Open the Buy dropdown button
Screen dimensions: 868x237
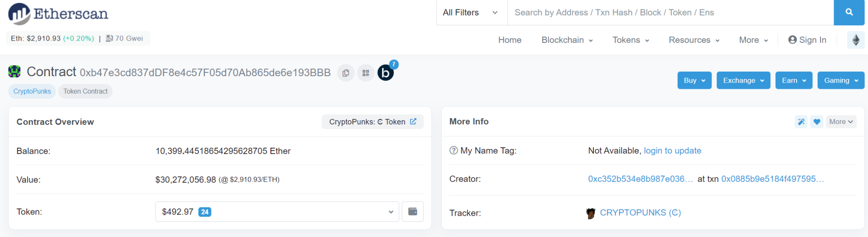[x=694, y=80]
